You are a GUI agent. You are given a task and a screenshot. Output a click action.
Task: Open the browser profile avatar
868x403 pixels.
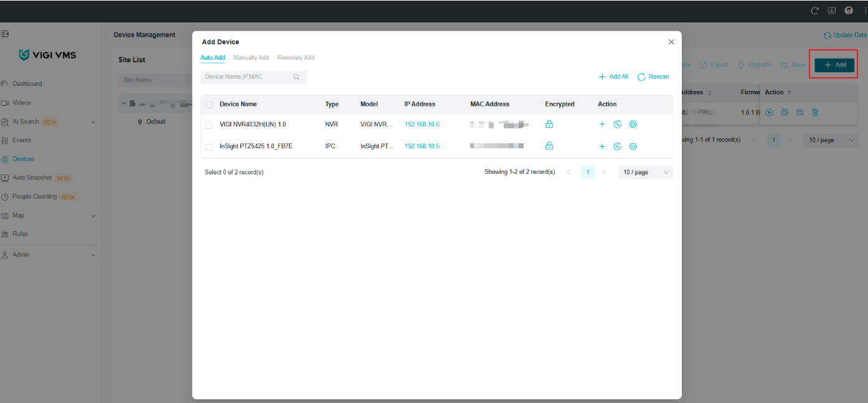coord(849,11)
